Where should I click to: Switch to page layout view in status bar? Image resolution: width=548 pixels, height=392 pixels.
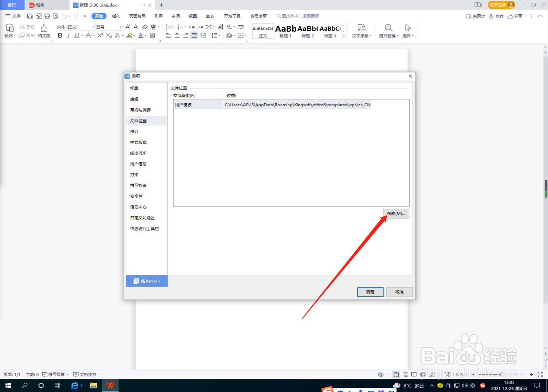point(396,374)
